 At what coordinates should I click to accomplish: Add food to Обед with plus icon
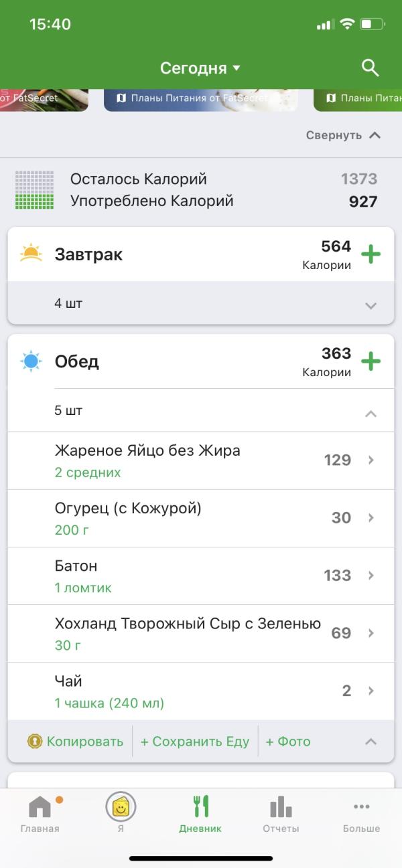point(371,361)
